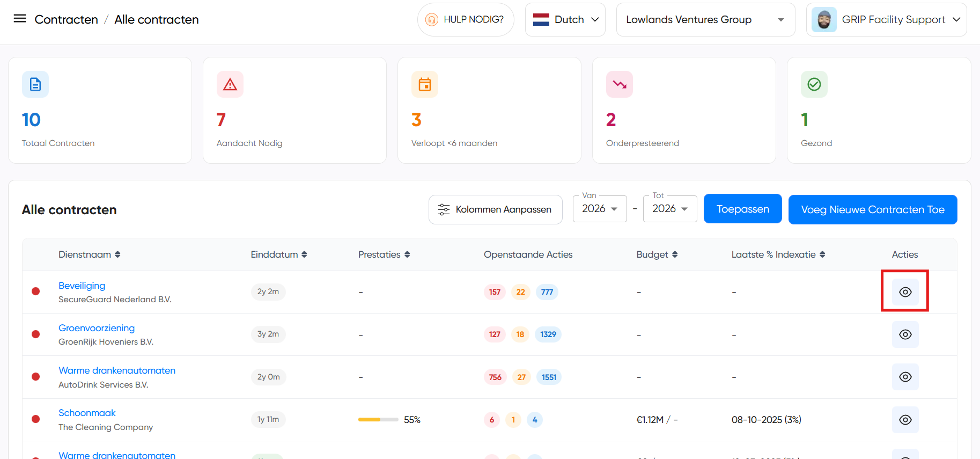View the Beveiliging contract via eye icon
This screenshot has height=459, width=980.
click(905, 292)
